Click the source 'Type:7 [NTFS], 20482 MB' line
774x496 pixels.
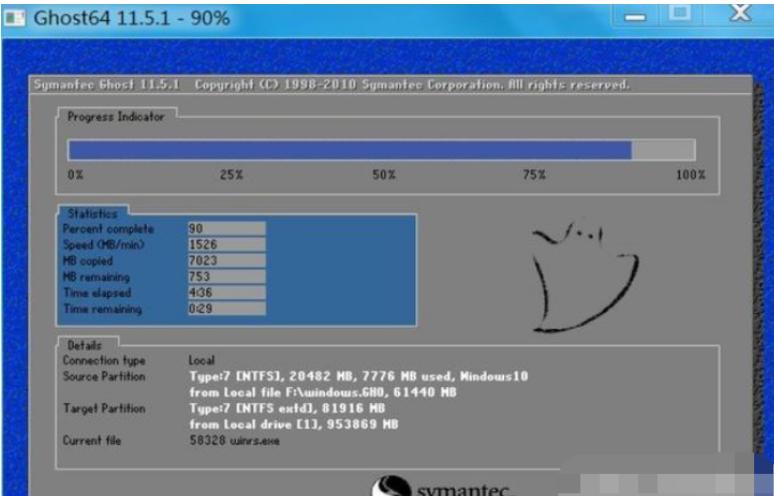tap(359, 377)
